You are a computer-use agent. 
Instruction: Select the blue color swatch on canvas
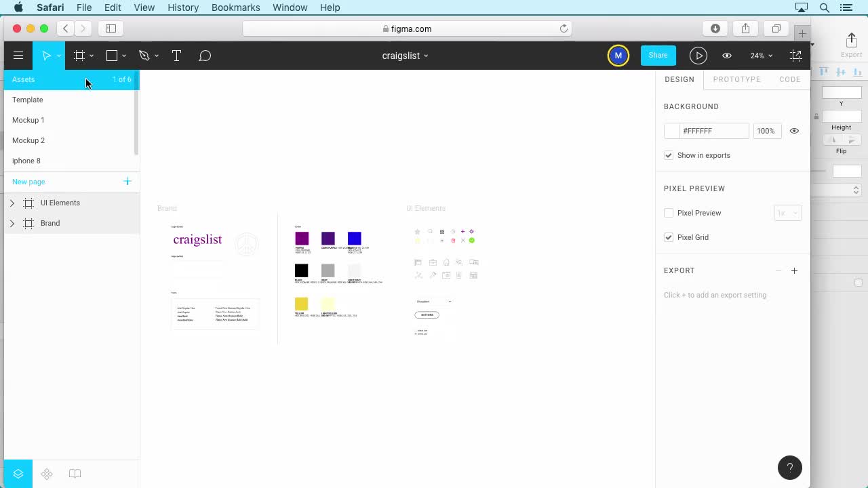pos(354,238)
